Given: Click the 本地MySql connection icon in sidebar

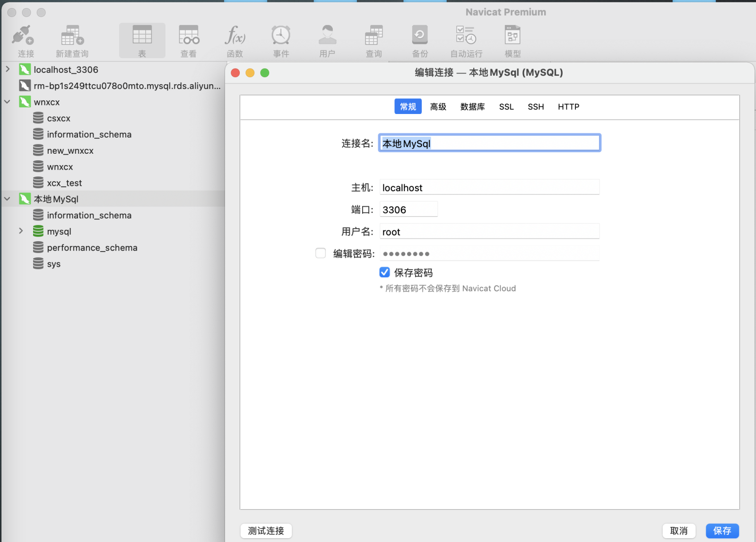Looking at the screenshot, I should [25, 199].
